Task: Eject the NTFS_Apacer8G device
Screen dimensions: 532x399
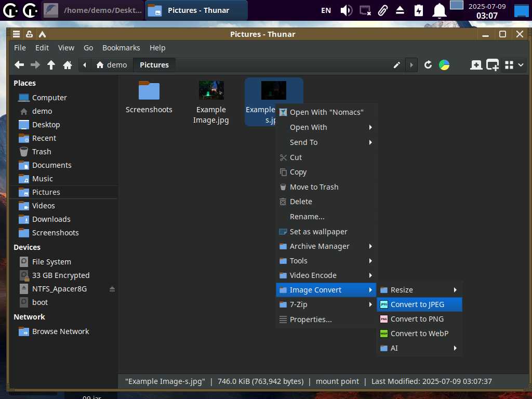Action: click(x=112, y=289)
